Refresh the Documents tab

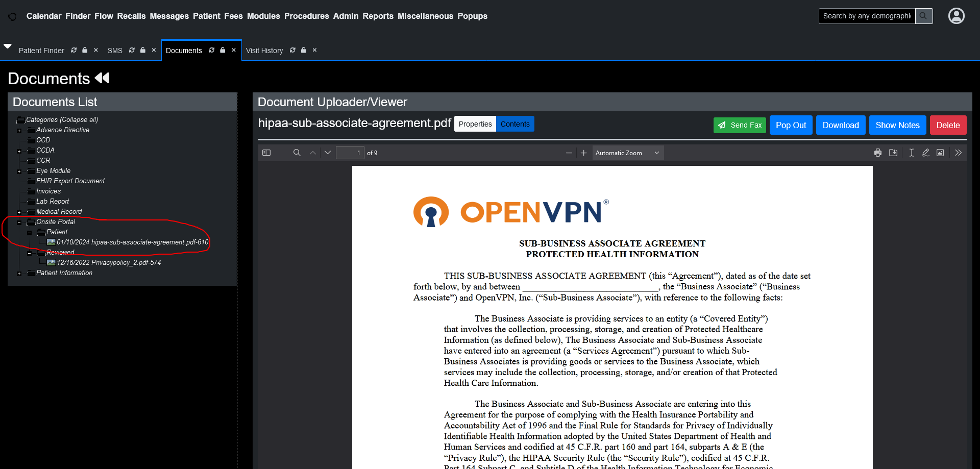[x=211, y=50]
